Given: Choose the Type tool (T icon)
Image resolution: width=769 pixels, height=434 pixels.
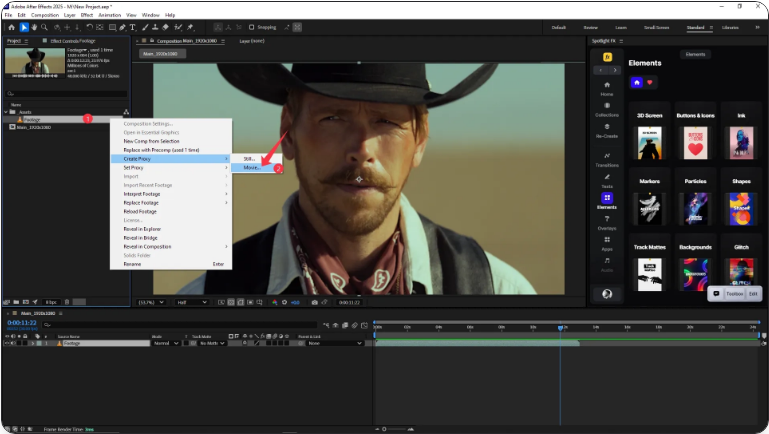Looking at the screenshot, I should tap(133, 27).
